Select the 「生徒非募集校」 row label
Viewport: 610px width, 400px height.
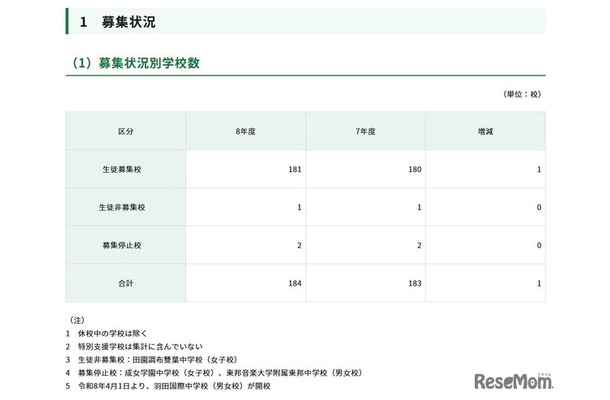coord(125,207)
